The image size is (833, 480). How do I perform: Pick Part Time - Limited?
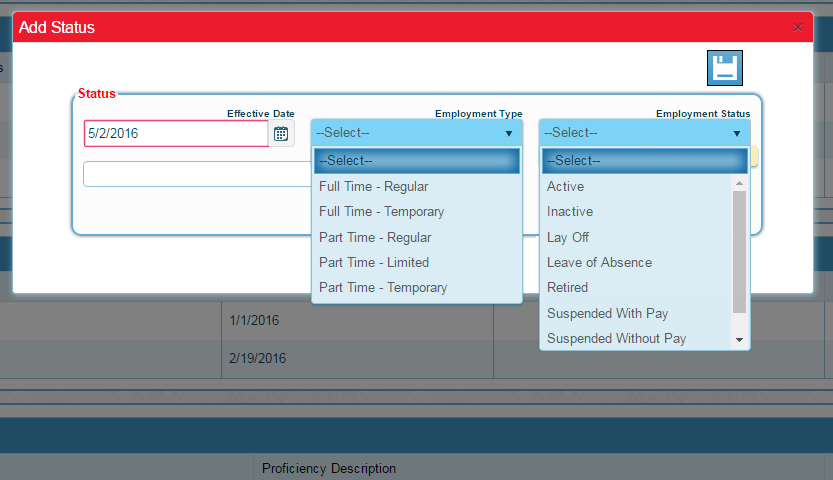pyautogui.click(x=373, y=263)
